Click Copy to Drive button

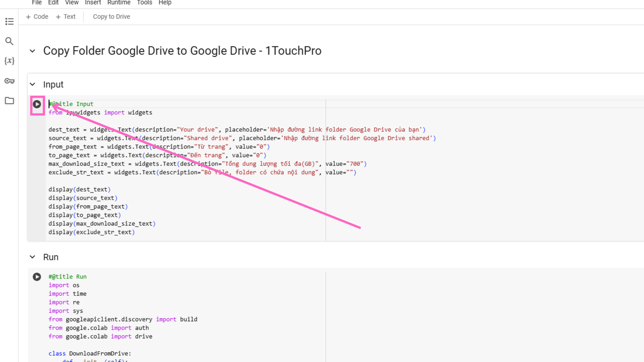pos(111,17)
